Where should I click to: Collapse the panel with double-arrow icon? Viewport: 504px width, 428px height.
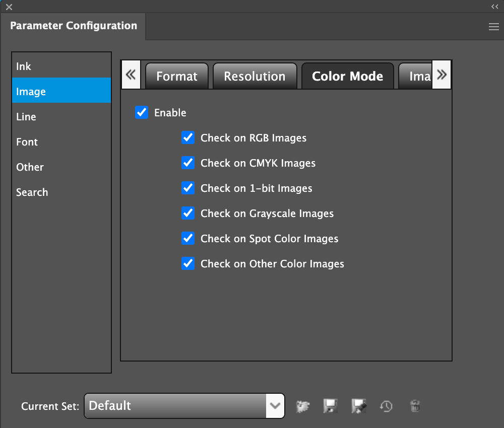coord(494,7)
